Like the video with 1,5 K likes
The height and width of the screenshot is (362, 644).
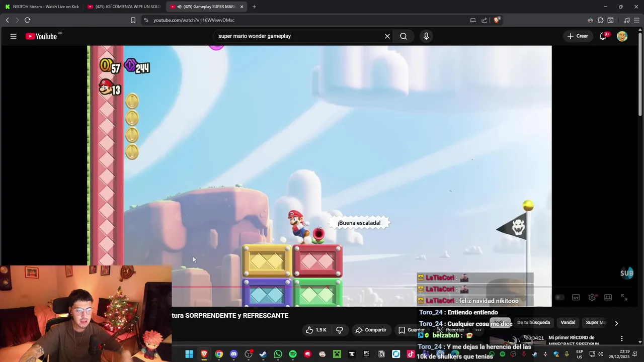point(316,330)
